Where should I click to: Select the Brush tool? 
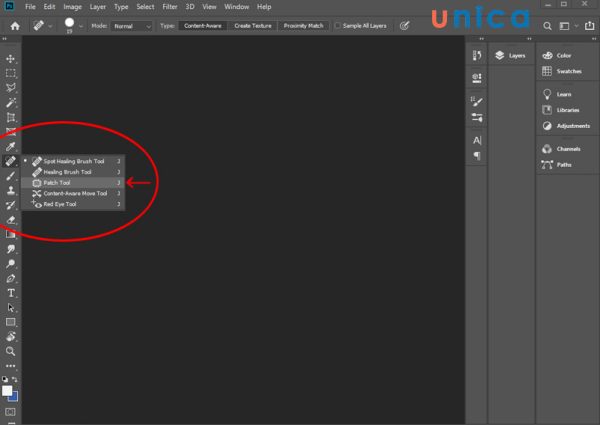pyautogui.click(x=10, y=176)
